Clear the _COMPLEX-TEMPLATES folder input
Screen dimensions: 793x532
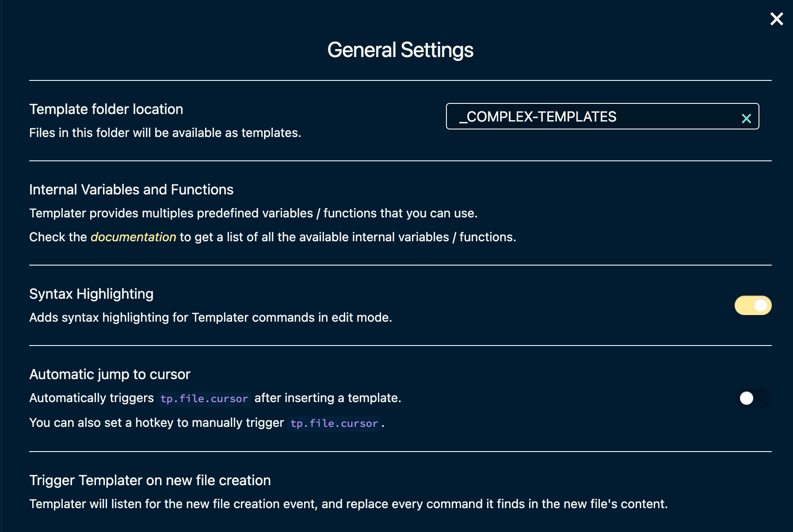746,118
